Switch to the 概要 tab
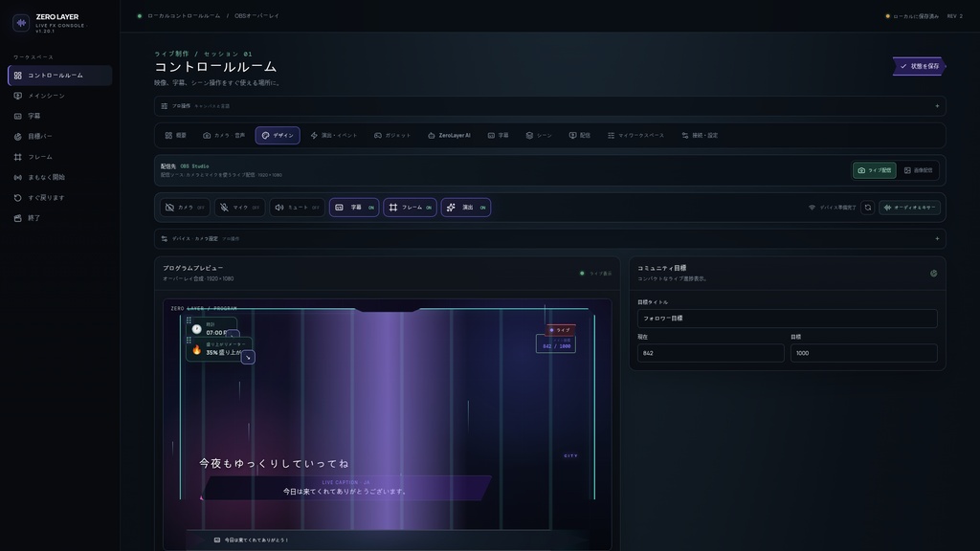Viewport: 980px width, 551px height. (x=176, y=136)
